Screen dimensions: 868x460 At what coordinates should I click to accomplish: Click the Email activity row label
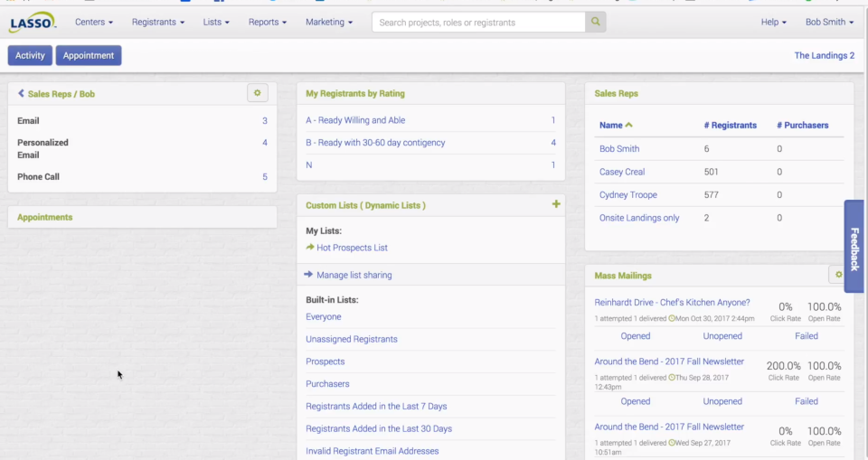(x=28, y=121)
